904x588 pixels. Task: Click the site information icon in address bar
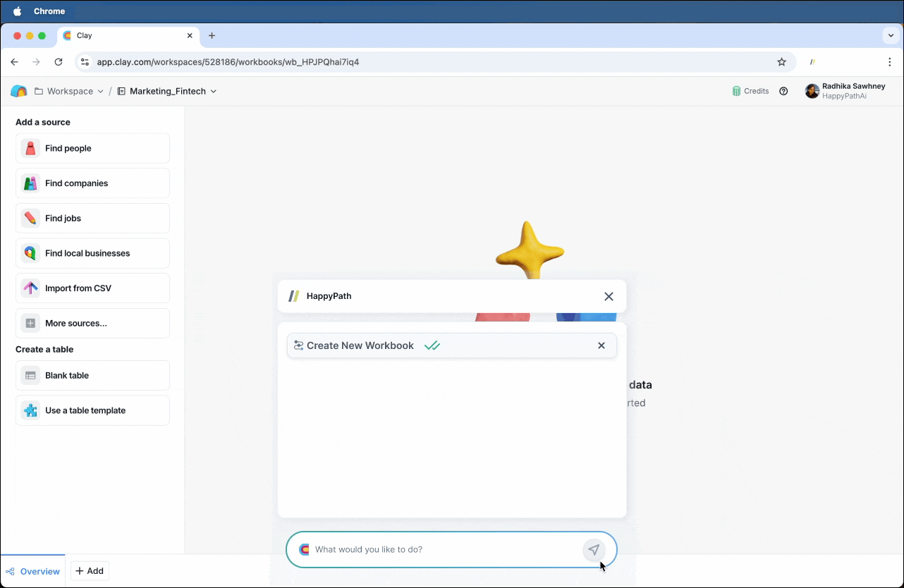click(x=85, y=62)
